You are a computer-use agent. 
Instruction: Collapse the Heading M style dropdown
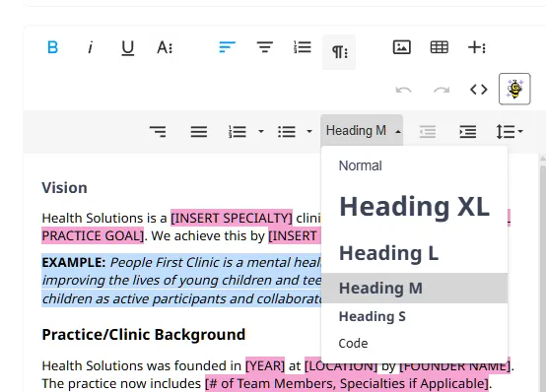click(x=362, y=131)
